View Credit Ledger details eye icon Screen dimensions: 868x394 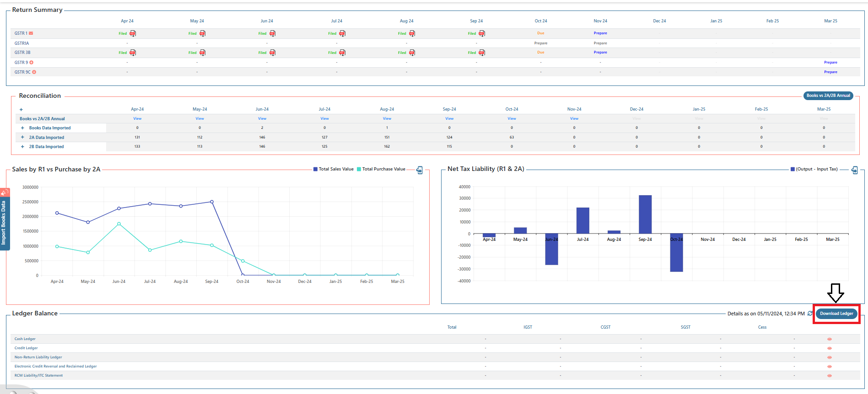830,348
